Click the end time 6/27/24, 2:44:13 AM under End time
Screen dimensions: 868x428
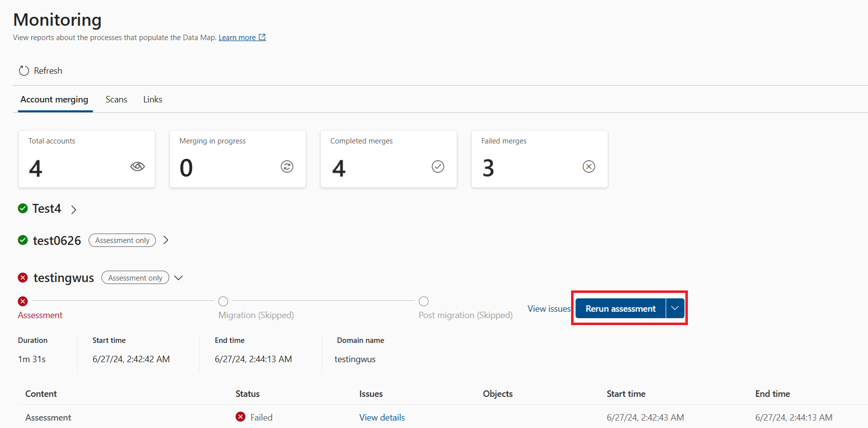coord(253,359)
